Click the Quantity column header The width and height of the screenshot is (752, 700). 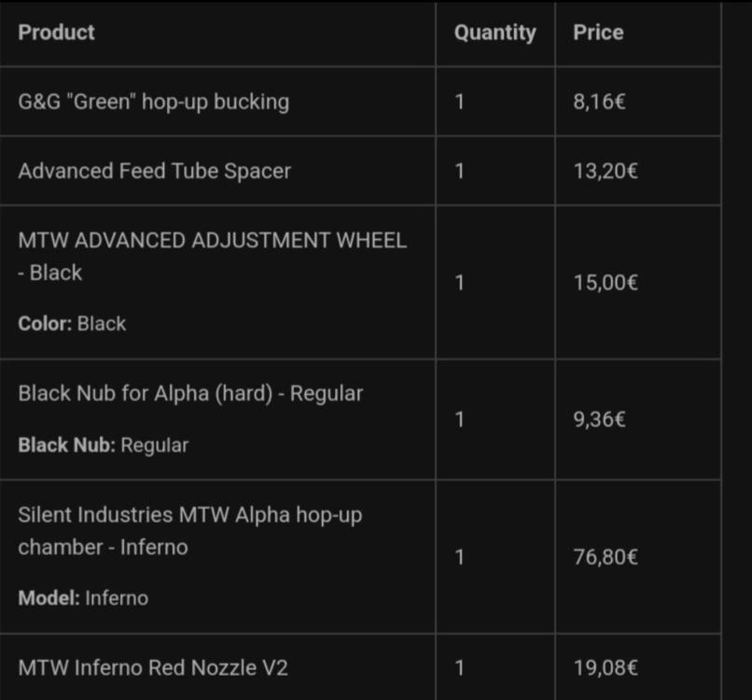(494, 33)
